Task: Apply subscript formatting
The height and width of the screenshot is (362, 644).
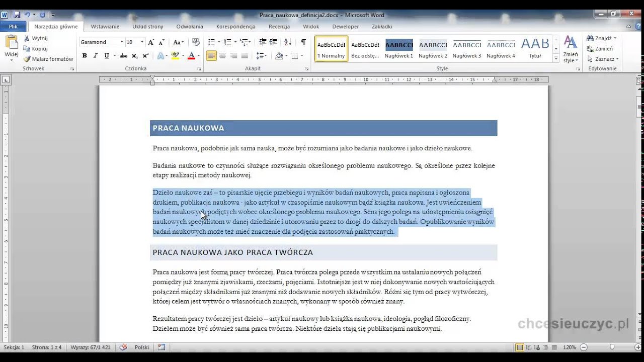Action: coord(134,56)
